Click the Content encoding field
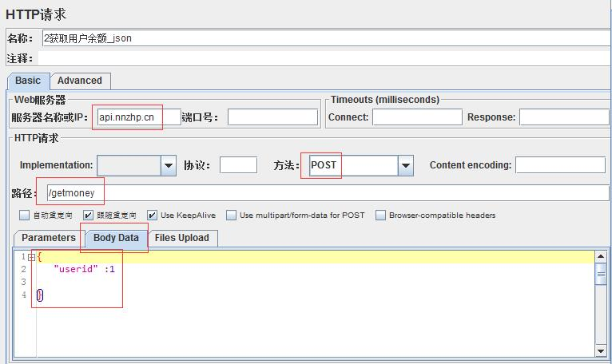612x364 pixels. point(561,165)
